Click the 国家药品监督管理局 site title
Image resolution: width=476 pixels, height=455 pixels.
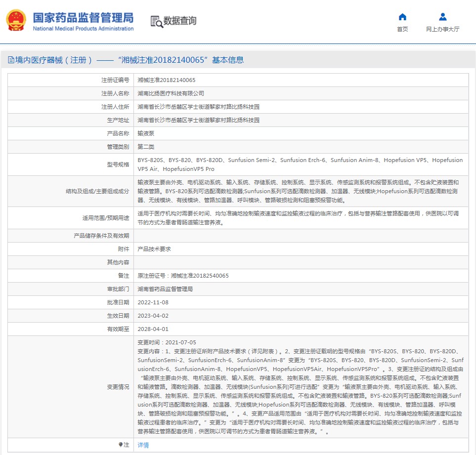click(x=83, y=17)
